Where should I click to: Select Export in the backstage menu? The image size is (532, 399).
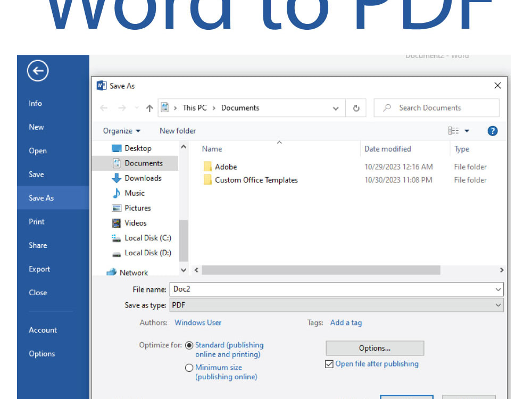(39, 269)
